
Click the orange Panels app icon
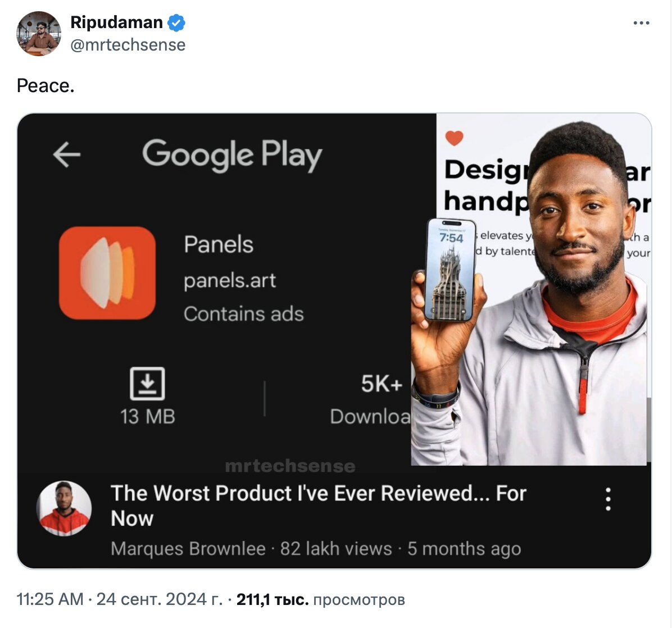[x=107, y=274]
